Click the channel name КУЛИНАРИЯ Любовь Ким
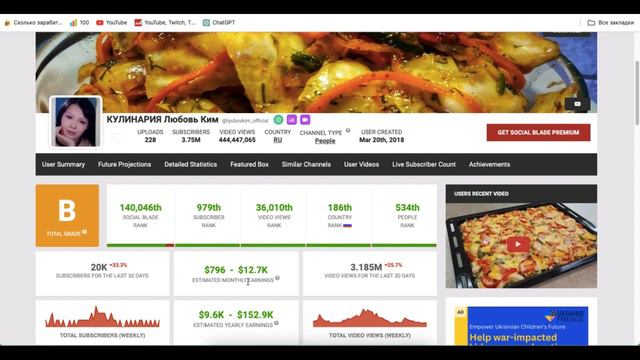The height and width of the screenshot is (360, 640). (162, 120)
